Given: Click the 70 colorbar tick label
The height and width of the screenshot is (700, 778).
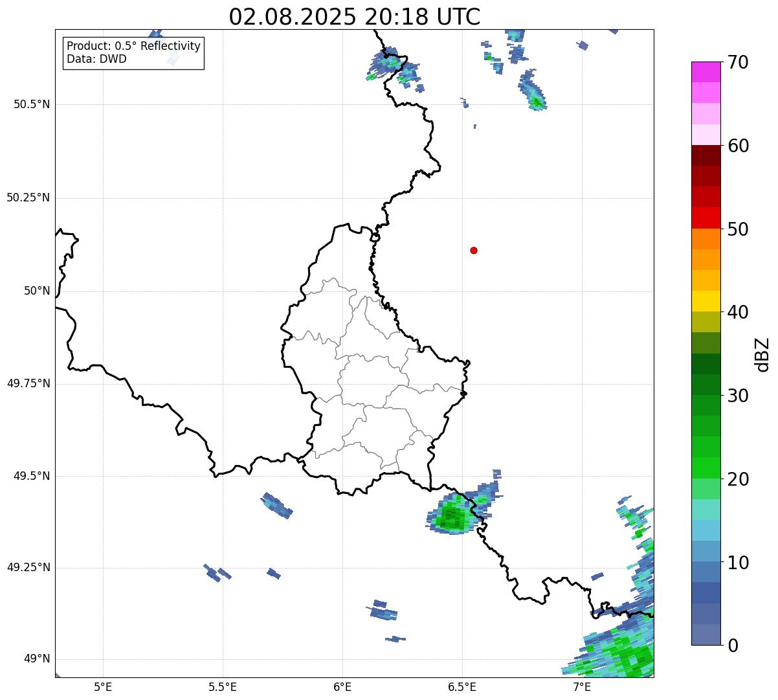Looking at the screenshot, I should tap(737, 63).
